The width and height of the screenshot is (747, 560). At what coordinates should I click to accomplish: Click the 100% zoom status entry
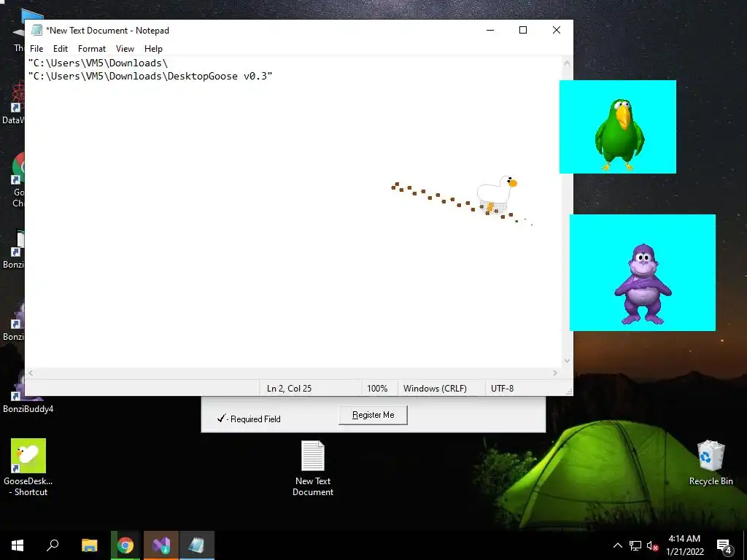click(377, 389)
